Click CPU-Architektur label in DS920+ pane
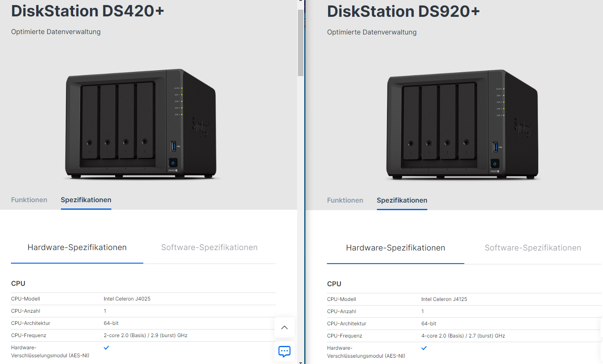This screenshot has height=364, width=603. [347, 324]
